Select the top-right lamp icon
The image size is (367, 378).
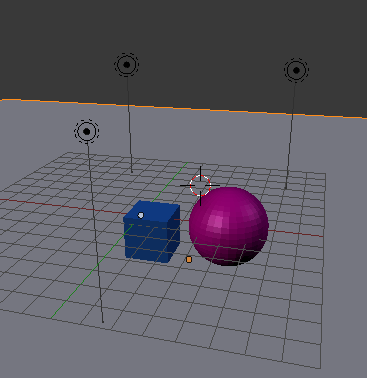(x=296, y=70)
